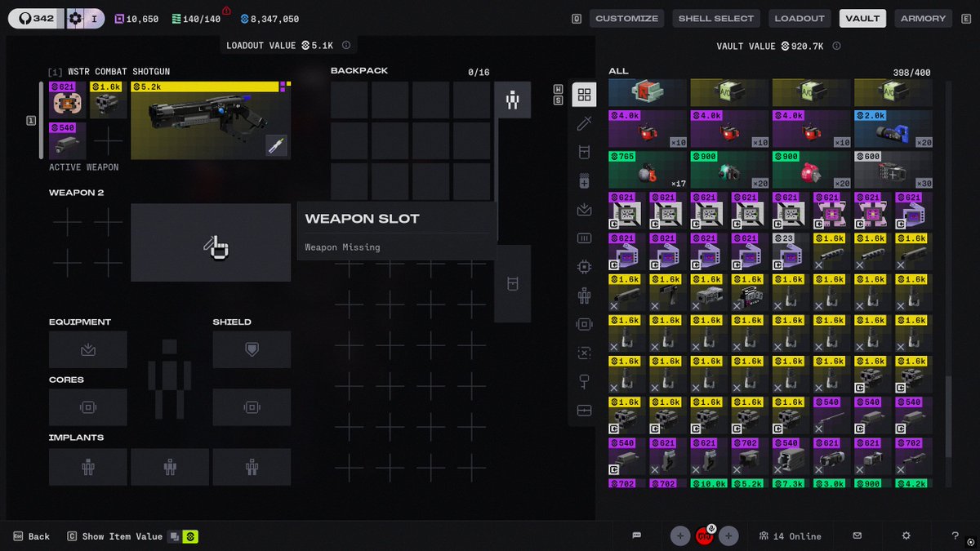Click the 1.6k mod attached to shotgun
This screenshot has height=551, width=980.
pos(108,100)
